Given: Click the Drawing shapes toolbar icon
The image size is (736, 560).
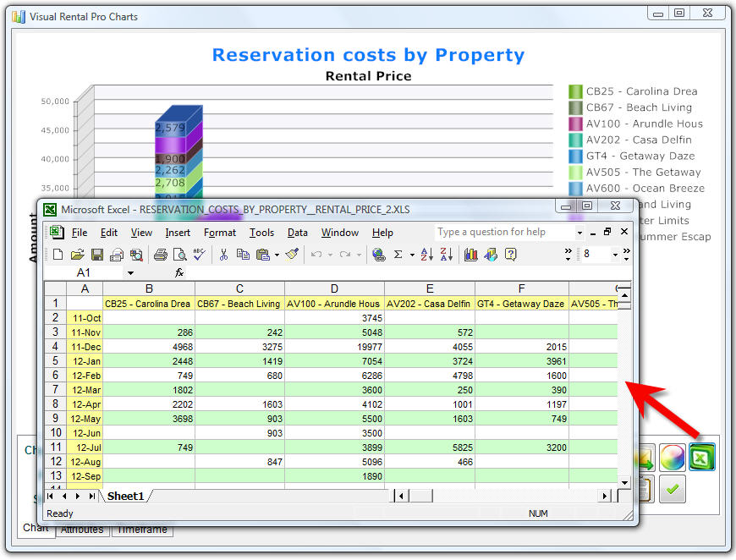Looking at the screenshot, I should 491,255.
